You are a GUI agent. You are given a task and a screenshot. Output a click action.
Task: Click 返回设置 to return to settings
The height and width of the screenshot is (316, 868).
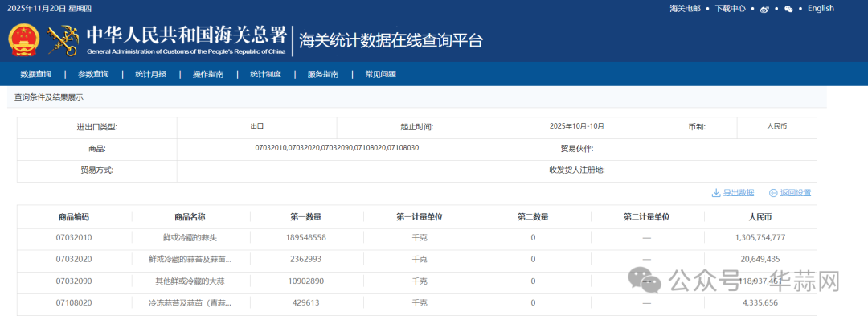coord(796,193)
